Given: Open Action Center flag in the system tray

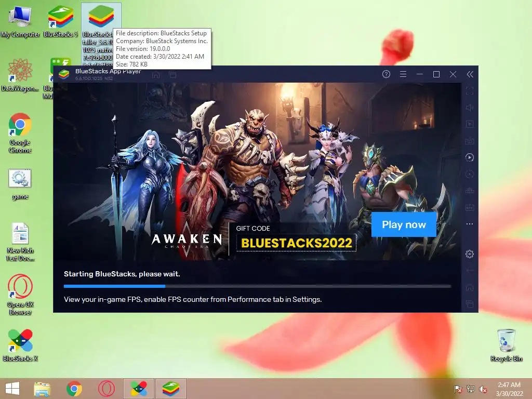Looking at the screenshot, I should pos(458,389).
